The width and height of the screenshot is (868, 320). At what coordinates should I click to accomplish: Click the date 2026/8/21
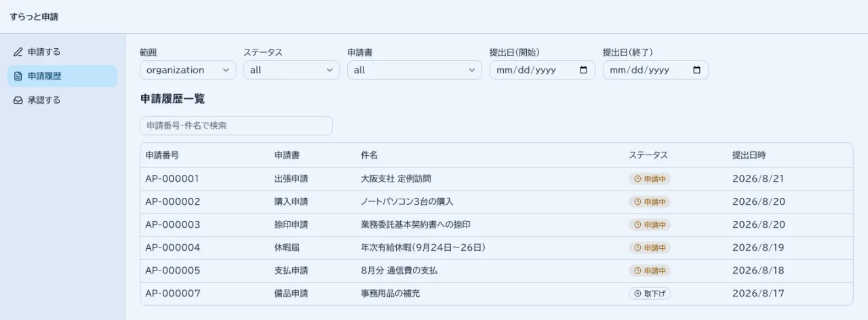(x=758, y=179)
